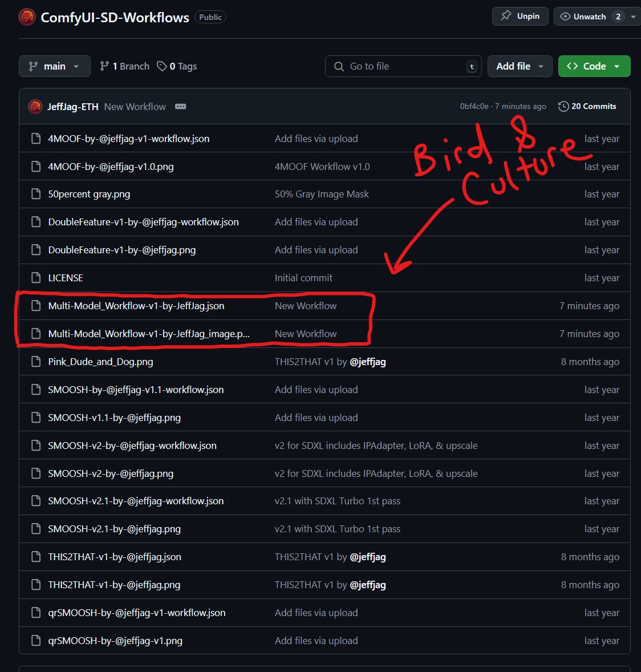Viewport: 641px width, 672px height.
Task: Open SMOOSH-v2-by-@jeffjag-workflow.json file
Action: click(132, 446)
